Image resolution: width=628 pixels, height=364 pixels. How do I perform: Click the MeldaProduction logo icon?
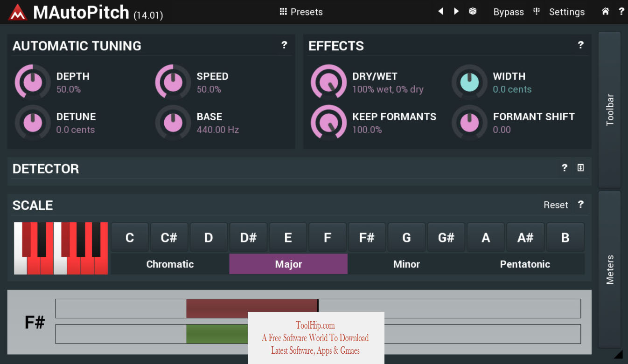point(18,12)
